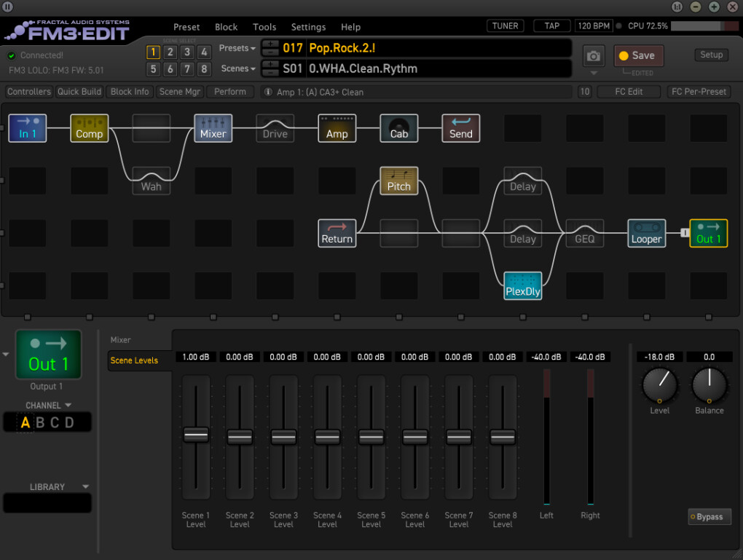Image resolution: width=743 pixels, height=560 pixels.
Task: Open the Preset menu
Action: click(186, 27)
